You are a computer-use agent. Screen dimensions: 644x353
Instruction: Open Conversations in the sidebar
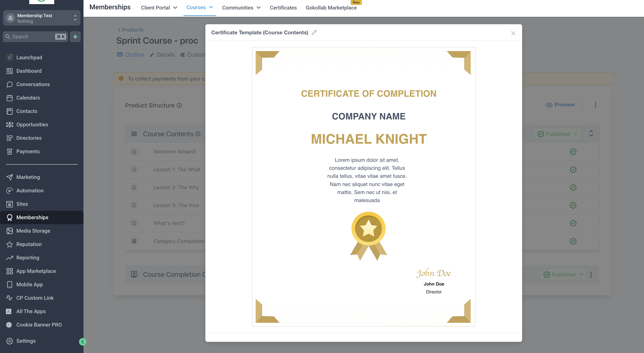(x=33, y=84)
